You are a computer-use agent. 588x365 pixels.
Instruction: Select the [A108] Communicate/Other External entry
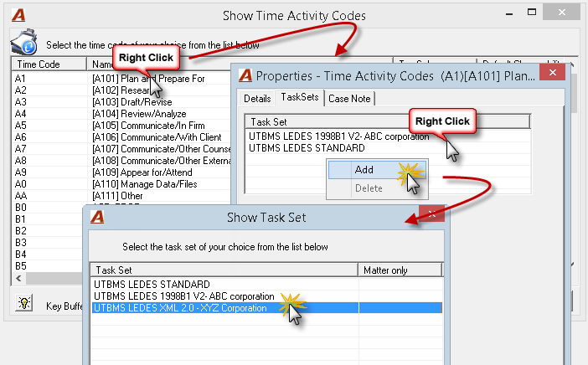point(162,161)
